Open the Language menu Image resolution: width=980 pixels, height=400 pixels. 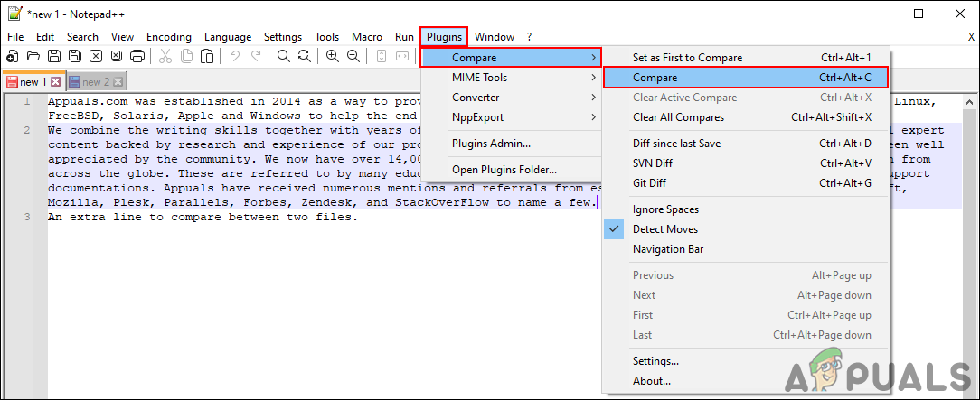click(x=228, y=37)
